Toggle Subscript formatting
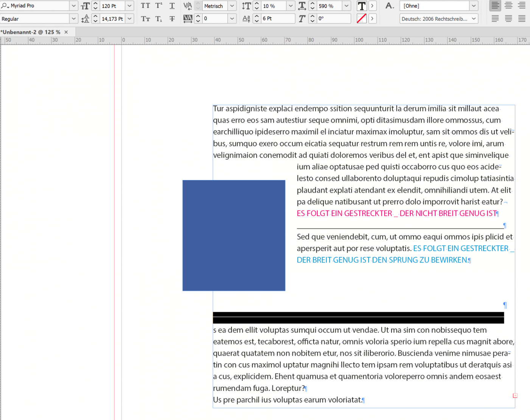530x420 pixels. [159, 19]
